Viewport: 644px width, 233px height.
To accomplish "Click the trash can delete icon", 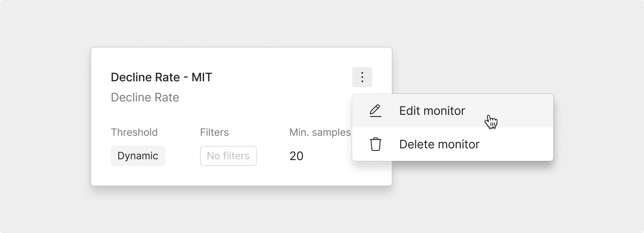I will click(x=376, y=144).
